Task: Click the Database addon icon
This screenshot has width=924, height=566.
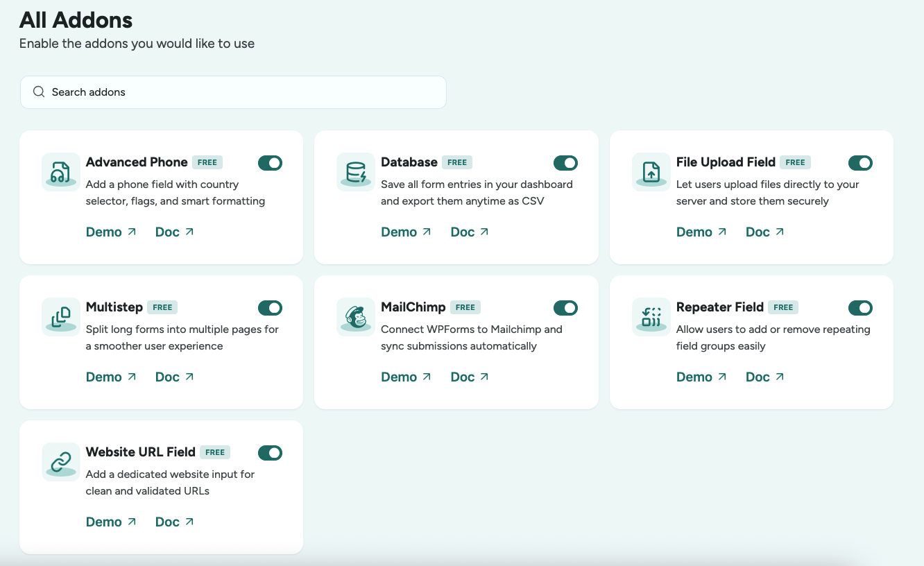Action: 356,172
